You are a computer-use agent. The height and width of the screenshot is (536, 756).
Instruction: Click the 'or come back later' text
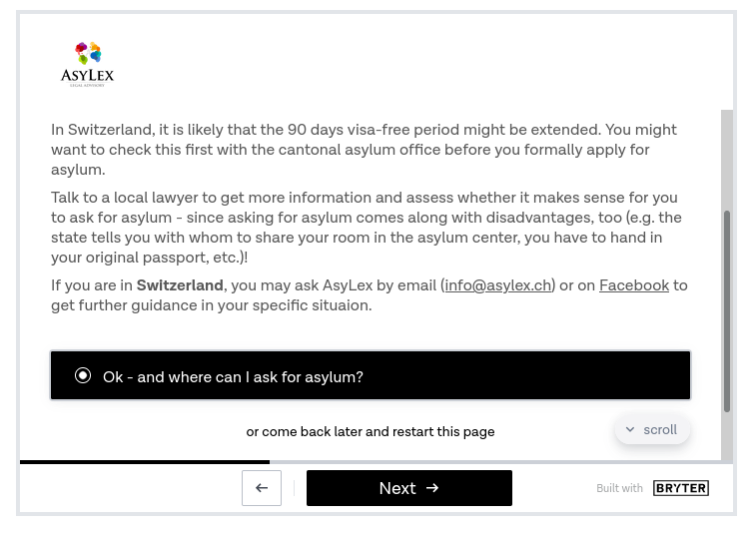click(371, 431)
